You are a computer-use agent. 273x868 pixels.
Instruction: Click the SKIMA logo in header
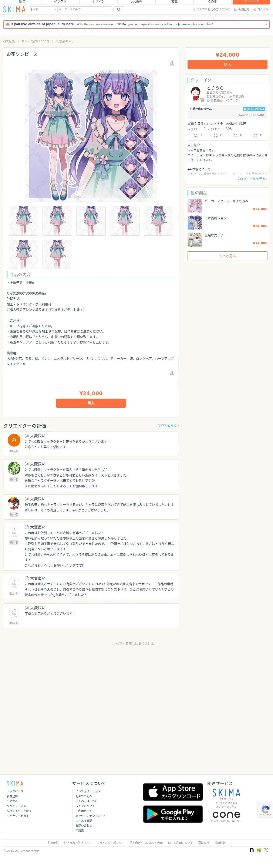(14, 9)
